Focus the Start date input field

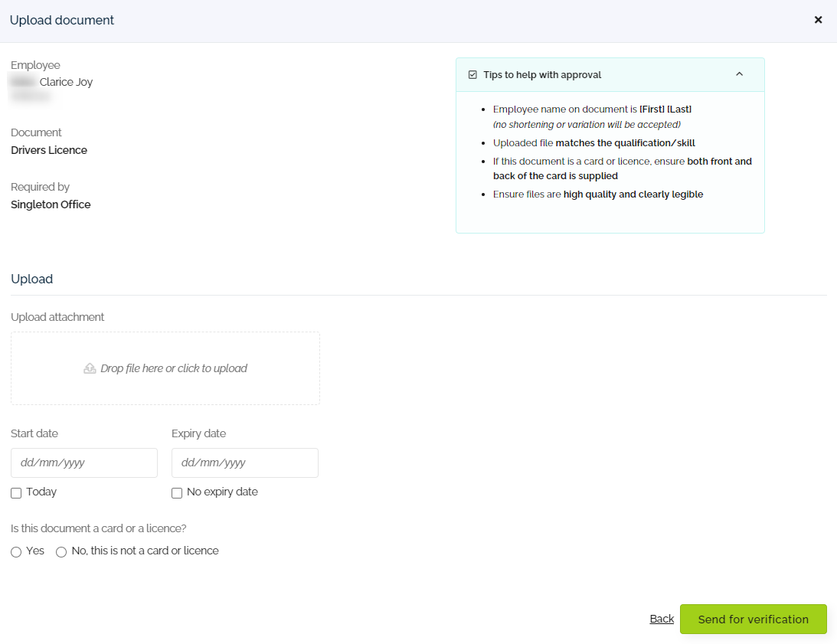84,463
